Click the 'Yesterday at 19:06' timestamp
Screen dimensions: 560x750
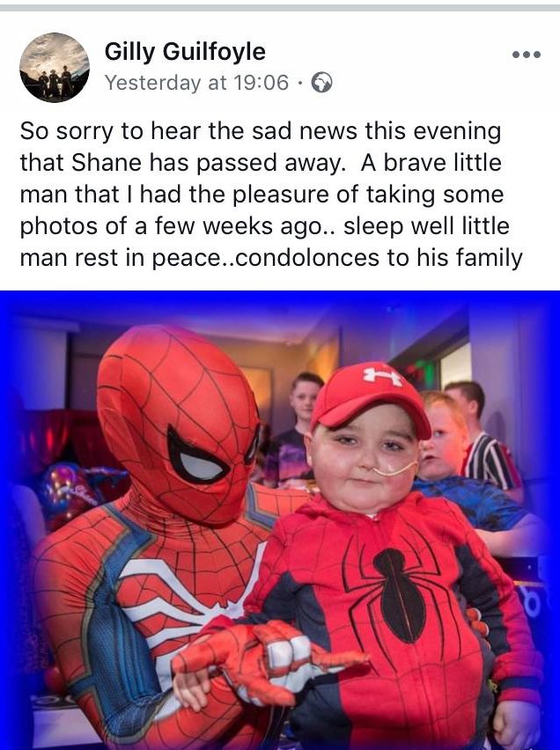[196, 83]
